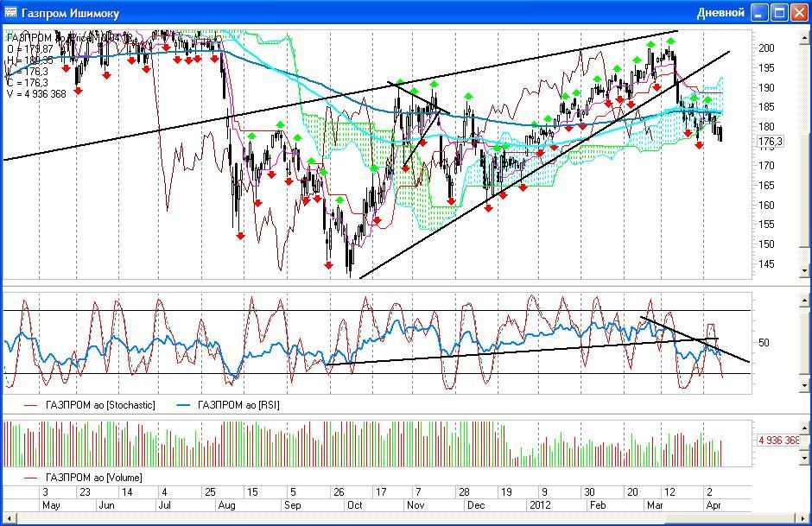The image size is (812, 526).
Task: Click the day label "14" on the time axis
Action: (127, 492)
